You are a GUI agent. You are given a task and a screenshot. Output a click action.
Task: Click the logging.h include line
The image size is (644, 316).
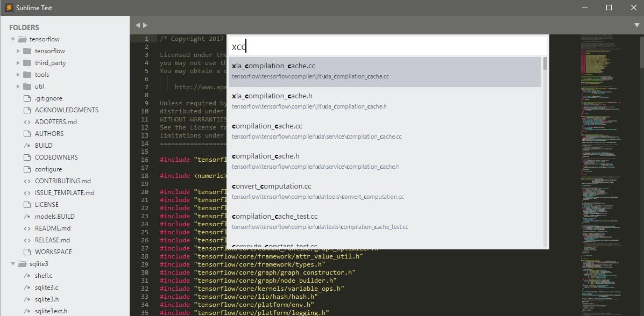pyautogui.click(x=244, y=312)
